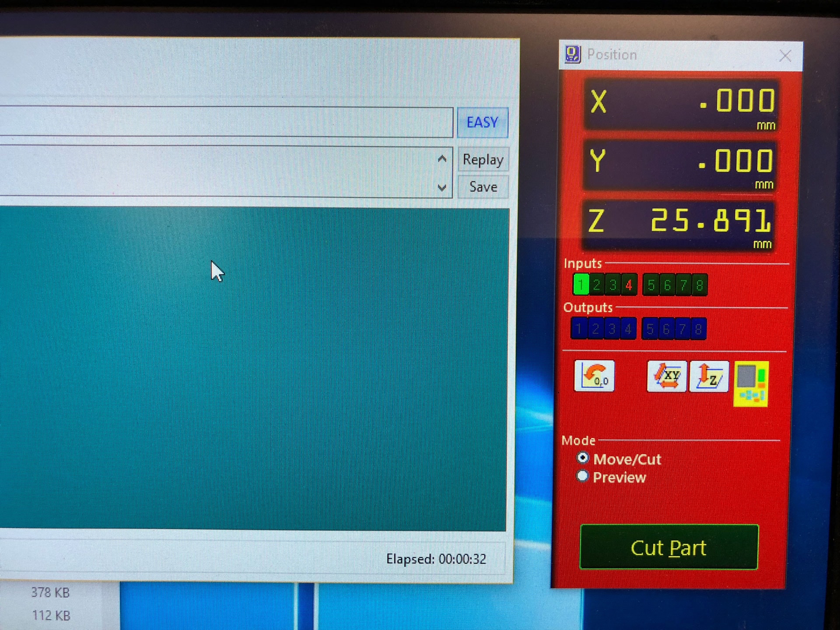Toggle Output 4 switch
This screenshot has height=630, width=840.
click(x=628, y=329)
